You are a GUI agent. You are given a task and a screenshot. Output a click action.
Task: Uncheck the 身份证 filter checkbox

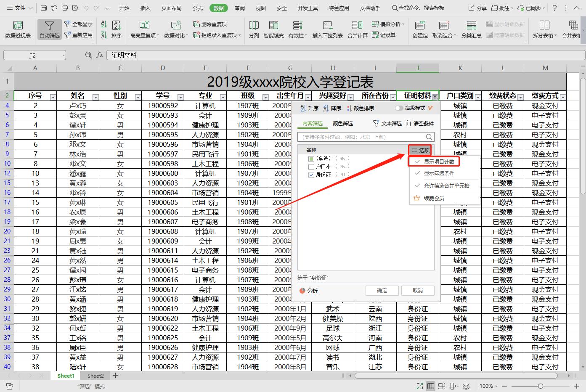click(311, 174)
